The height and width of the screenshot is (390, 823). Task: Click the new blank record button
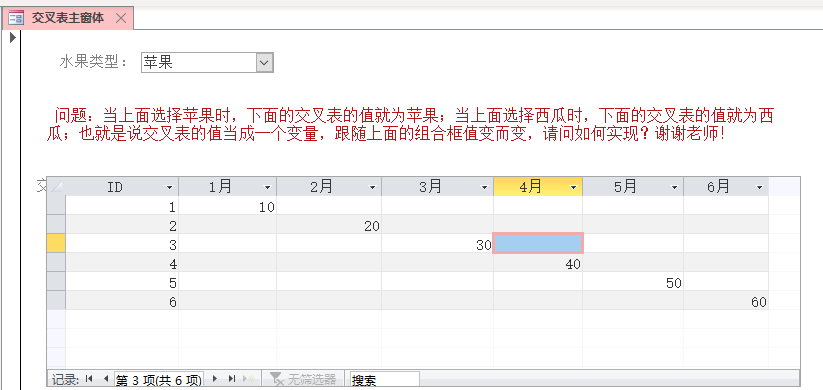pyautogui.click(x=249, y=379)
